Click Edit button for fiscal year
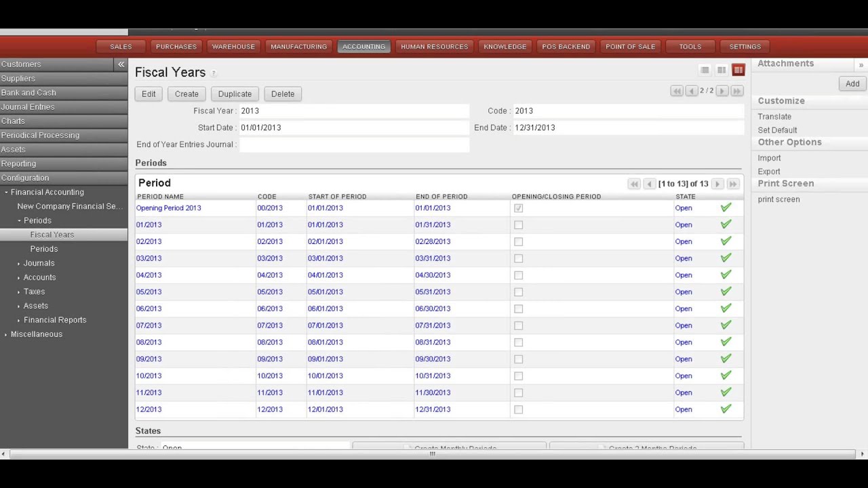This screenshot has width=868, height=488. click(149, 94)
